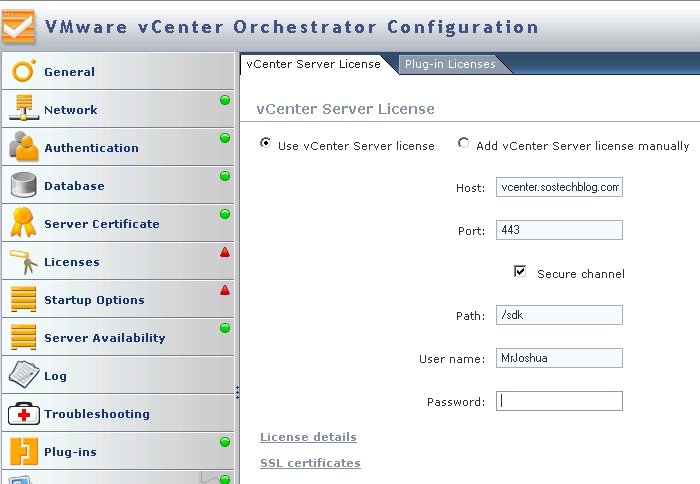Select Use vCenter Server license option

265,143
